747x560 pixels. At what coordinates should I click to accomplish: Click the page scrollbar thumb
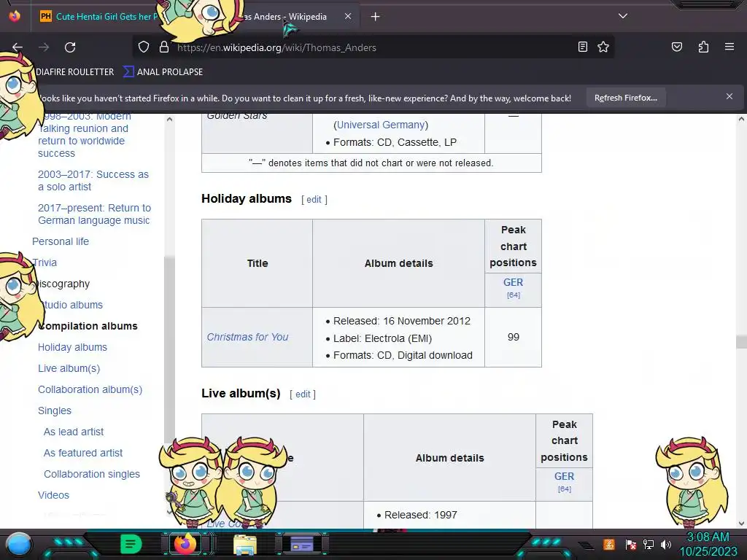coord(741,341)
